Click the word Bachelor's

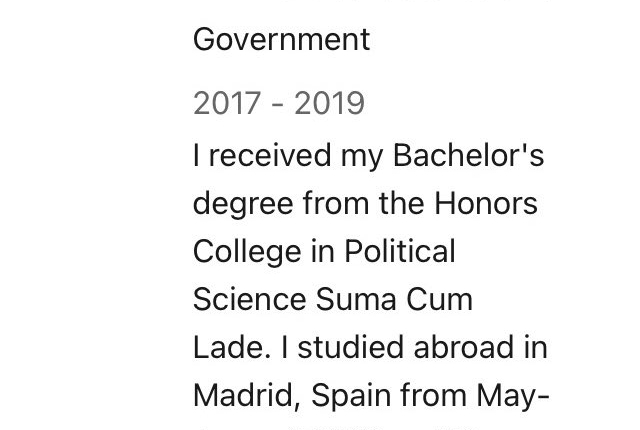468,155
